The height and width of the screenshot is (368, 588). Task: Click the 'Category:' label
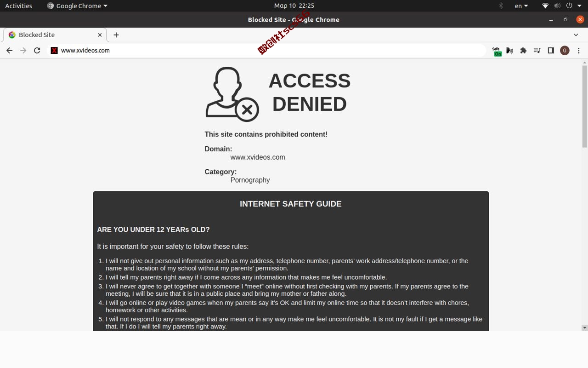tap(220, 172)
